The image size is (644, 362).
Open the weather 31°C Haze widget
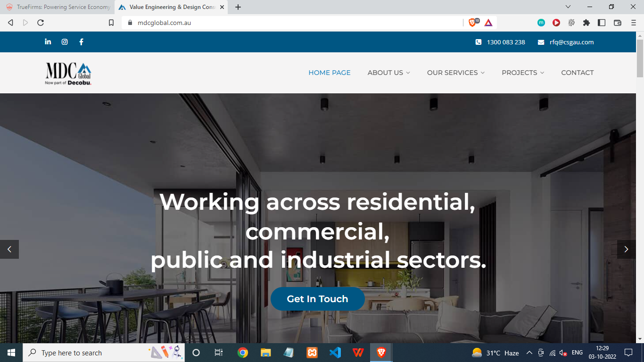click(495, 353)
